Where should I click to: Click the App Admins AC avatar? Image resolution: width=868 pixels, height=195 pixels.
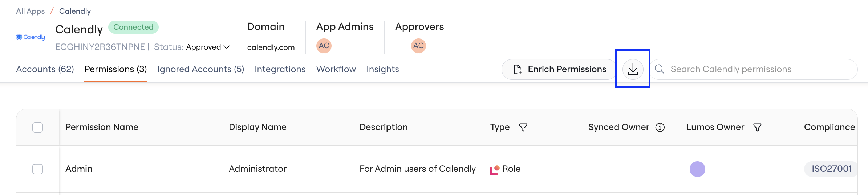coord(324,46)
